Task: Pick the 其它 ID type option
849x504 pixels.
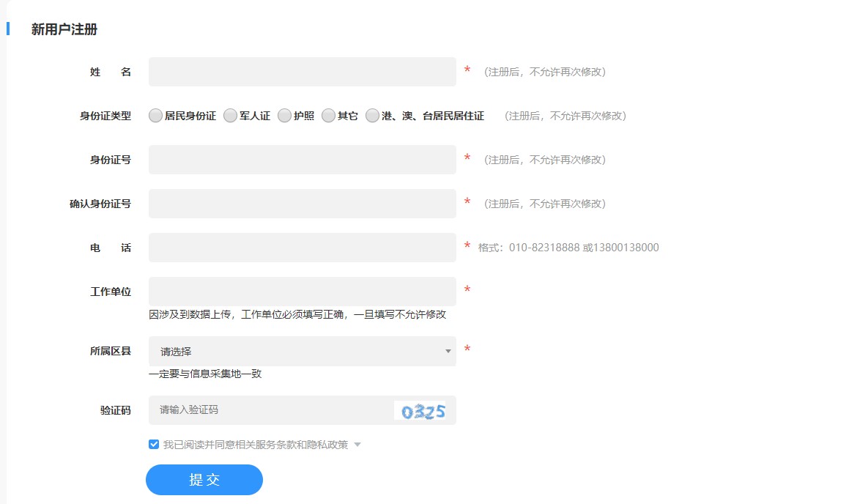Action: 329,115
